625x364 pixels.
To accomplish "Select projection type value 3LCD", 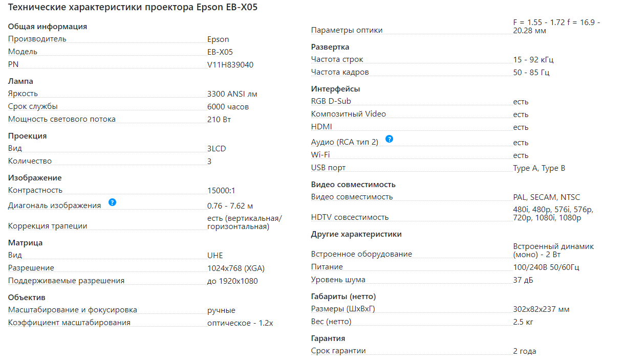I will 217,149.
